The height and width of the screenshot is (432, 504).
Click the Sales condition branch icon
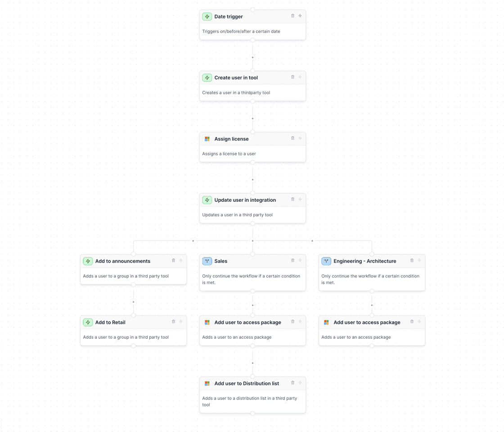pyautogui.click(x=207, y=261)
